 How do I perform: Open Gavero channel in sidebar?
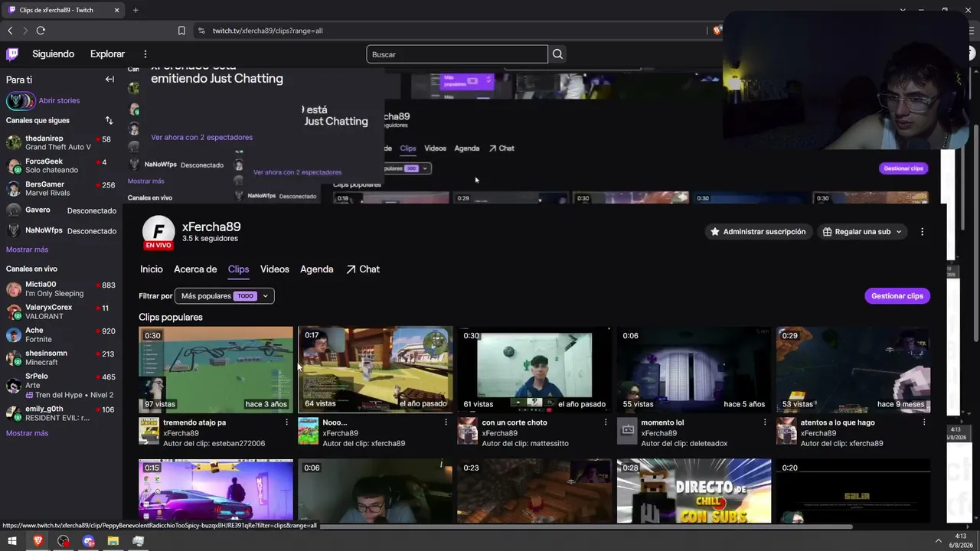point(61,210)
